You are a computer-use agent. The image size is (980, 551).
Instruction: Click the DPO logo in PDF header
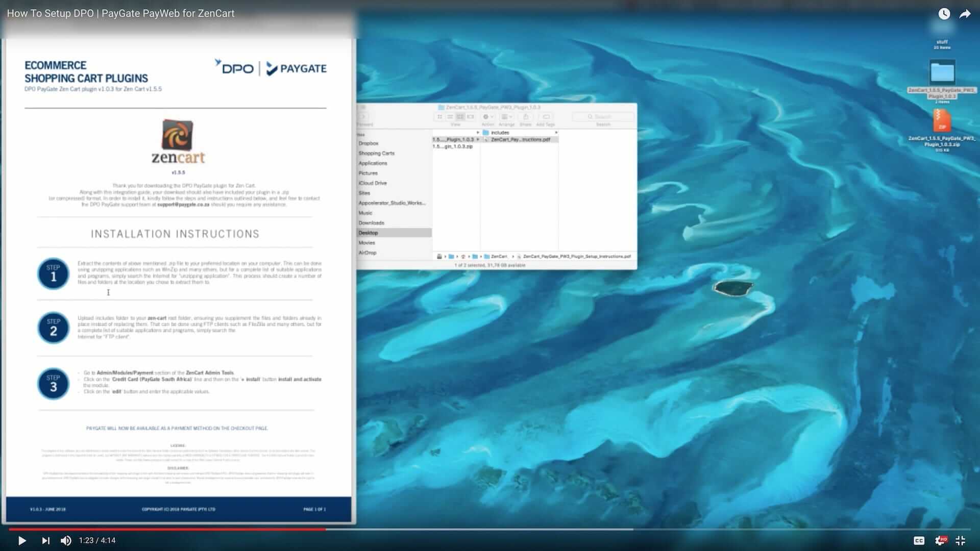pos(234,67)
